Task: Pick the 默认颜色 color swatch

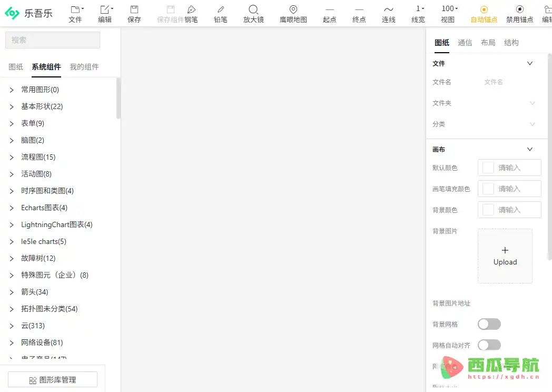Action: [x=488, y=168]
